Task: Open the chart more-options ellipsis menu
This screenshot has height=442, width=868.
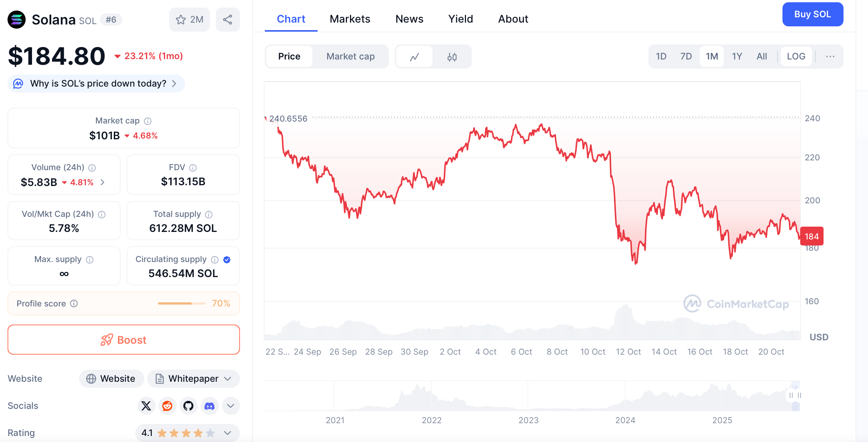Action: tap(830, 56)
